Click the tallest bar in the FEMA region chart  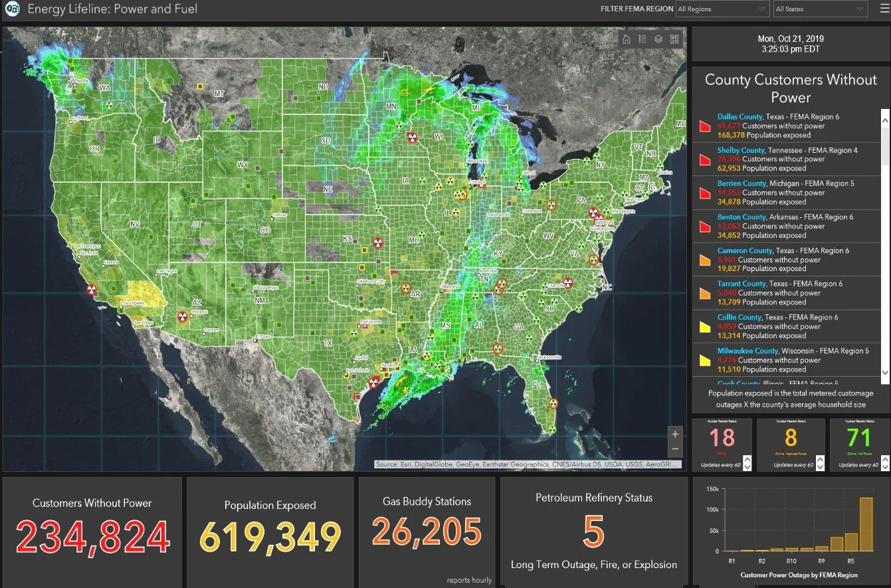pyautogui.click(x=866, y=524)
